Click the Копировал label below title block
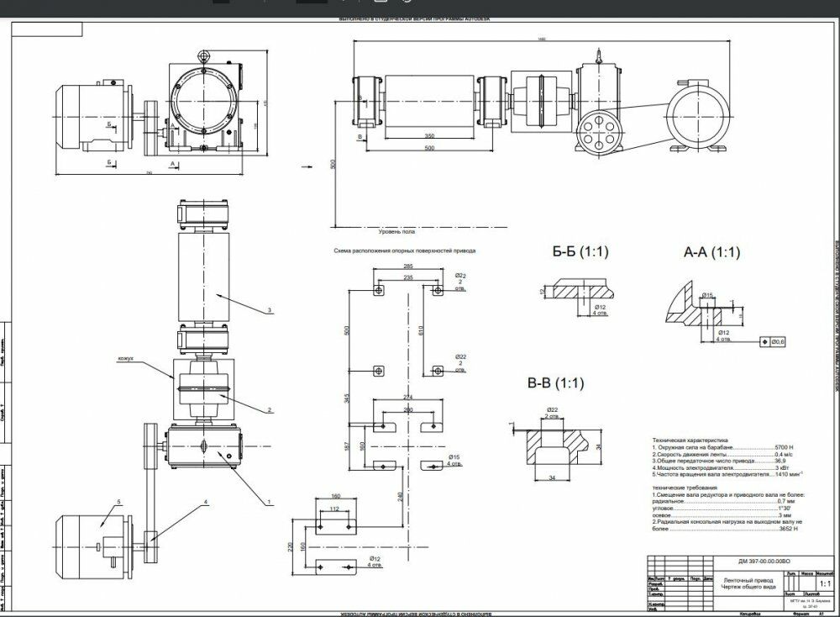Screen dimensions: 840x617 (x=749, y=614)
